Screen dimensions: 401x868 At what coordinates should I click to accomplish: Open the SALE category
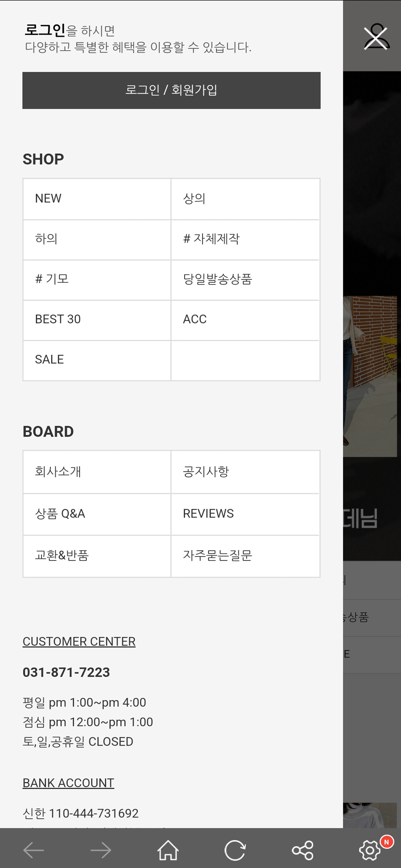(97, 360)
